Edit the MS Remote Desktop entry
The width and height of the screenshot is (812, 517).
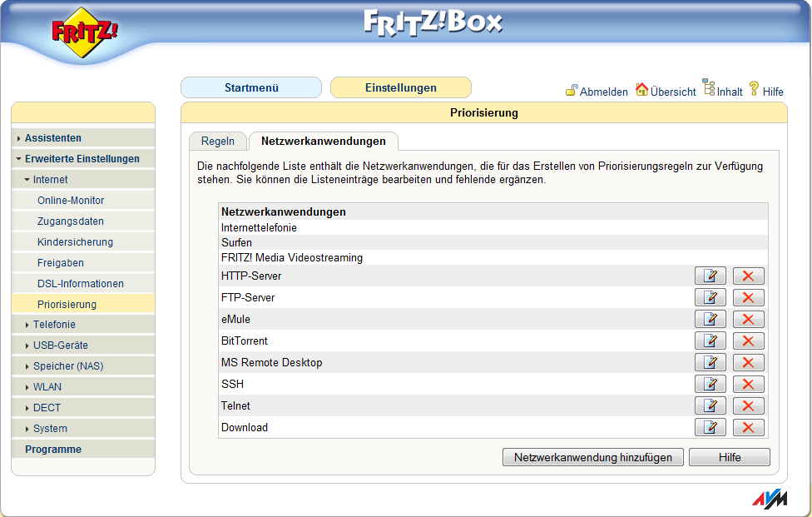[x=710, y=362]
